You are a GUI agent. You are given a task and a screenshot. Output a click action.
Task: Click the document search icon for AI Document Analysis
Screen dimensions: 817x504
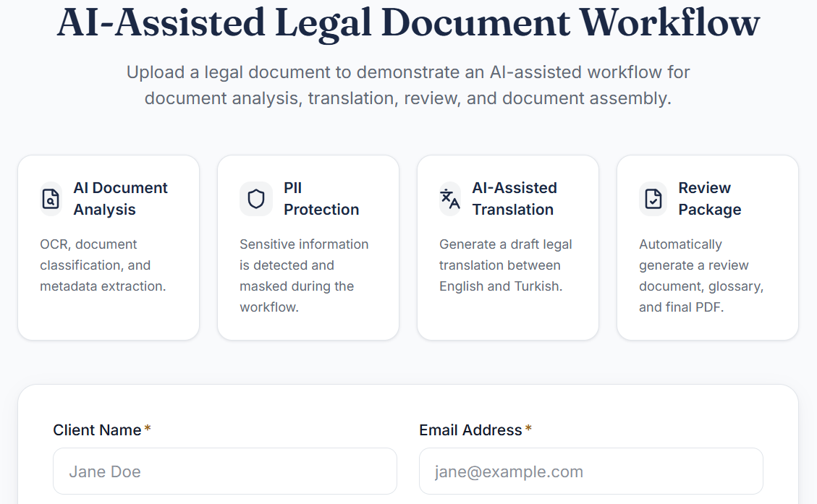click(x=51, y=199)
